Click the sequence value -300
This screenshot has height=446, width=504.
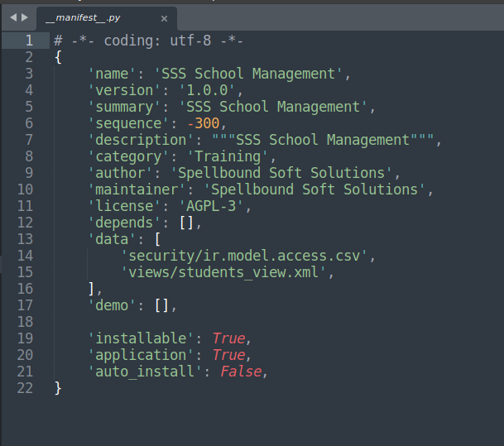(203, 123)
